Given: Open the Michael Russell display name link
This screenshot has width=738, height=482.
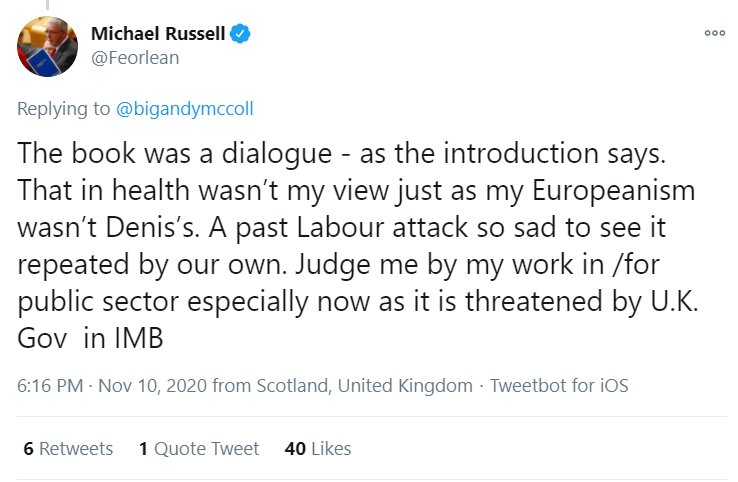Looking at the screenshot, I should [x=158, y=34].
